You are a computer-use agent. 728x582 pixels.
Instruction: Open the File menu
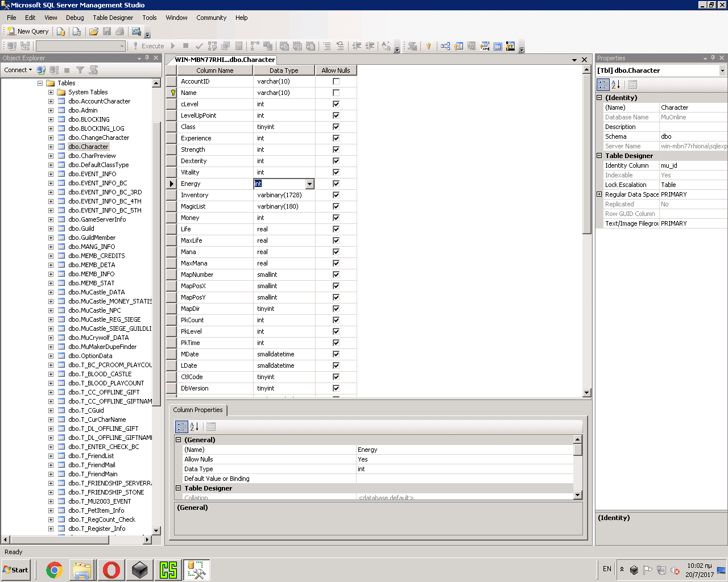click(x=11, y=18)
